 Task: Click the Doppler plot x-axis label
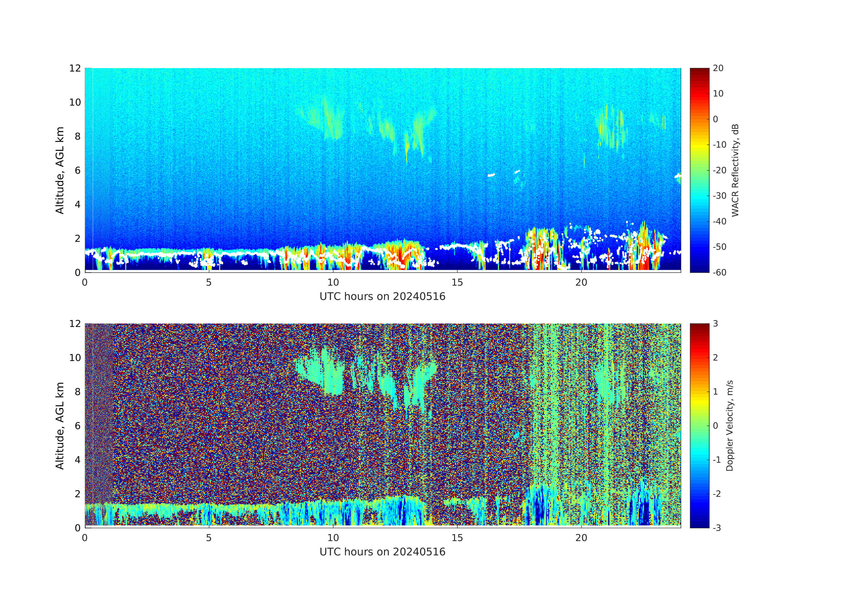click(382, 552)
